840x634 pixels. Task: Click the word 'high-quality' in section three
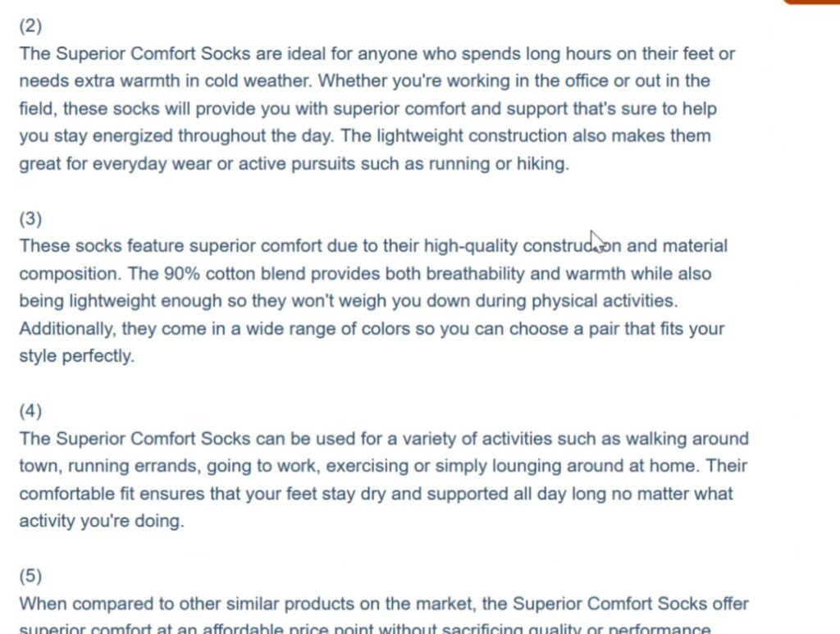click(471, 246)
